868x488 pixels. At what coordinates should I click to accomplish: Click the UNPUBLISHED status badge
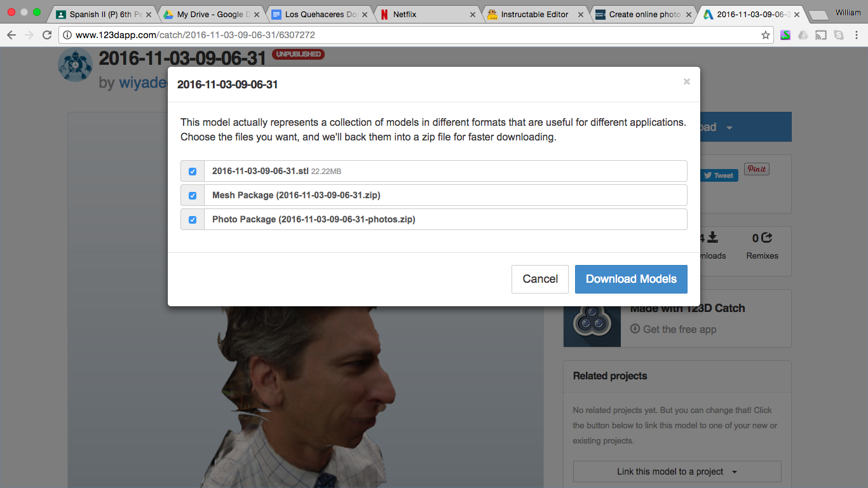(x=298, y=55)
